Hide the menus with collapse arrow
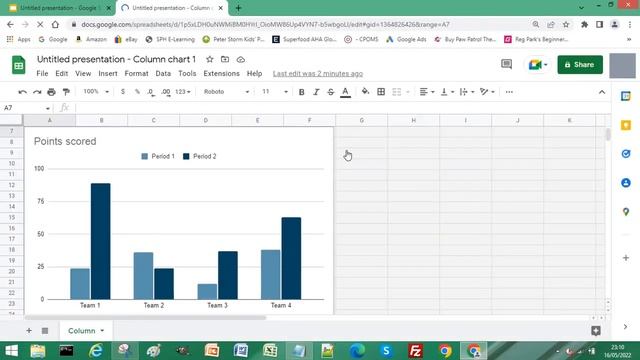Screen dimensions: 640x360 pos(602,92)
